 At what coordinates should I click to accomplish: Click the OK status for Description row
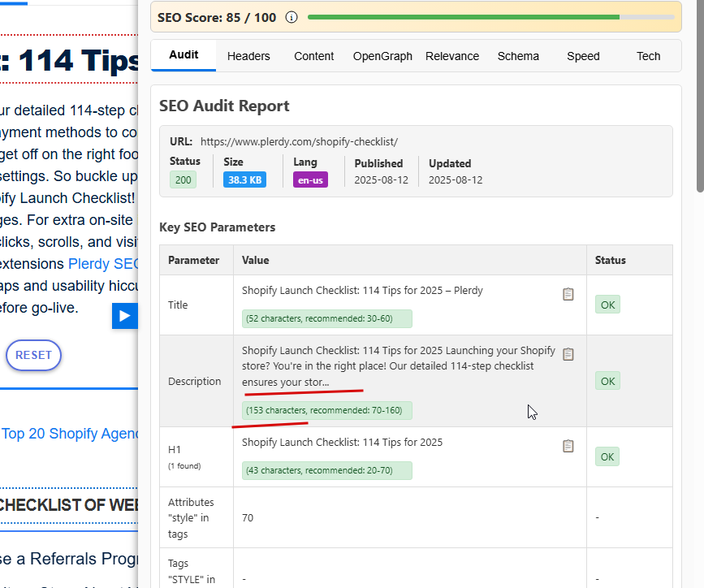tap(607, 381)
